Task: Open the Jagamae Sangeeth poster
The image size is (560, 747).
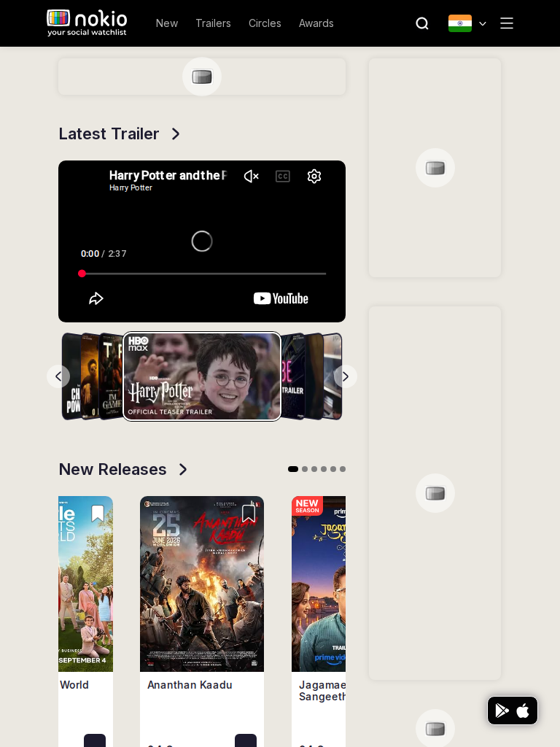Action: [x=319, y=584]
